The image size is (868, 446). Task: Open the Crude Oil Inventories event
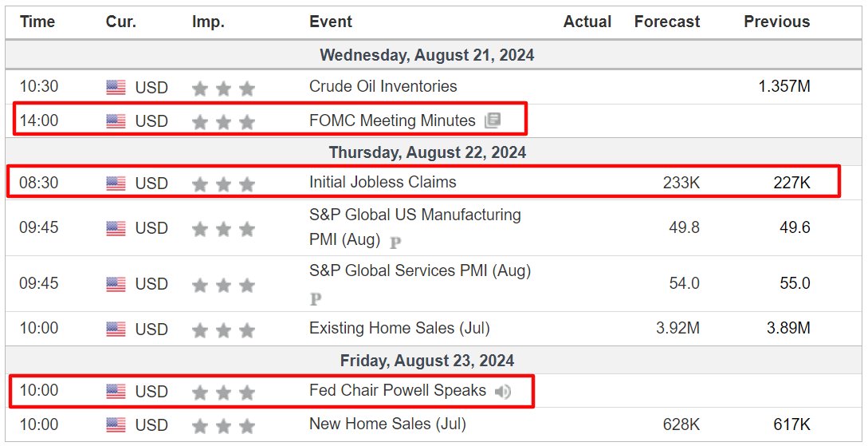click(383, 86)
